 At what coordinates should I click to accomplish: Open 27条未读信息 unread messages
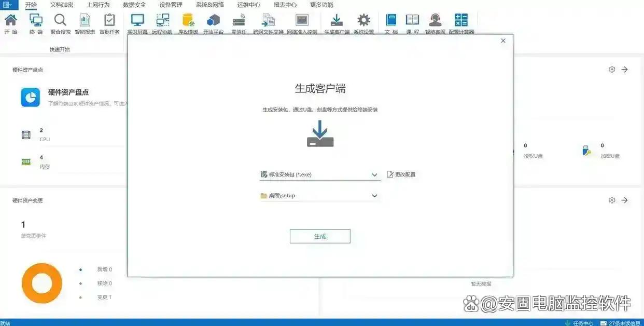(624, 323)
